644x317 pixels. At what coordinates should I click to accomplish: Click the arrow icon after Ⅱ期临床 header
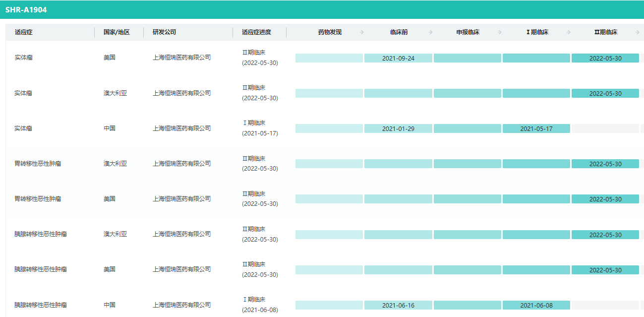tap(637, 32)
